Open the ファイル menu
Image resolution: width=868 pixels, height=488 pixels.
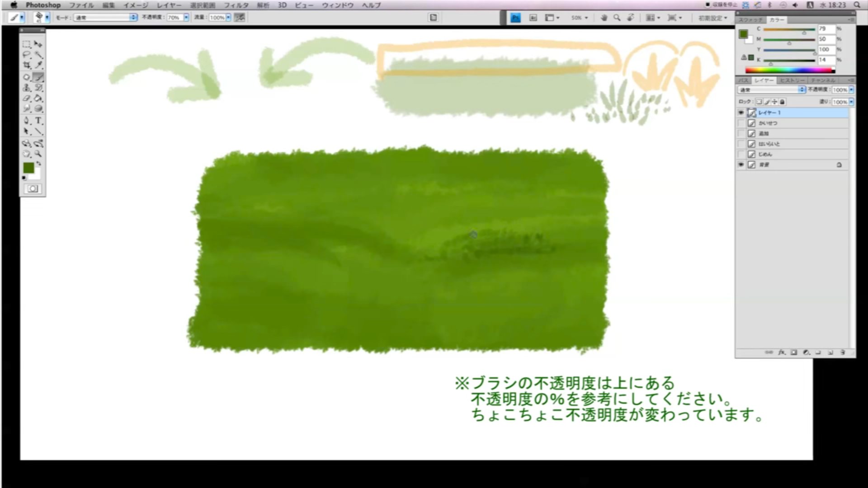click(x=81, y=5)
